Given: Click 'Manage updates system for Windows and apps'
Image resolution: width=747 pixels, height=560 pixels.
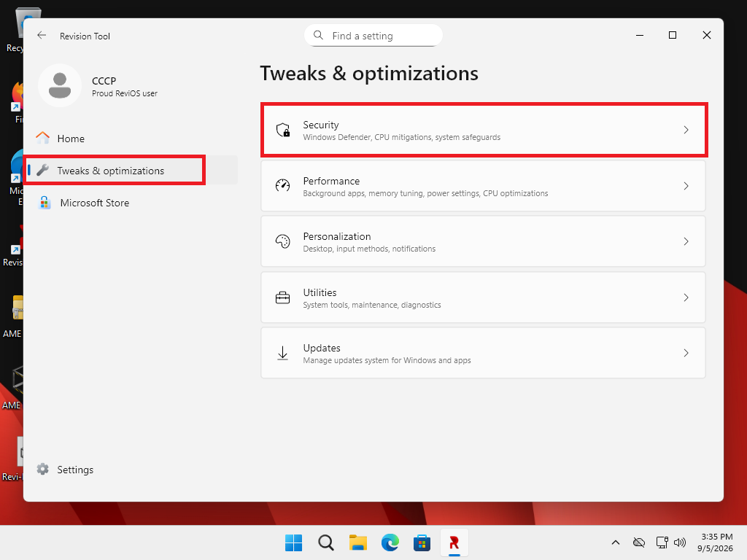Looking at the screenshot, I should tap(387, 360).
